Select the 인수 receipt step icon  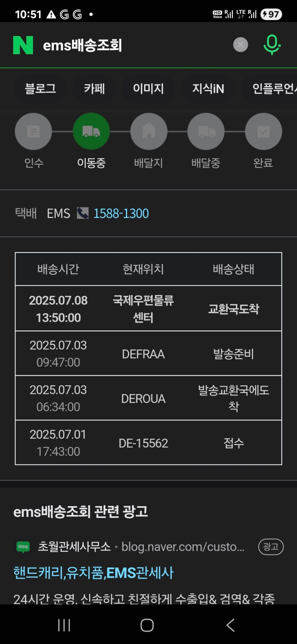click(x=33, y=132)
